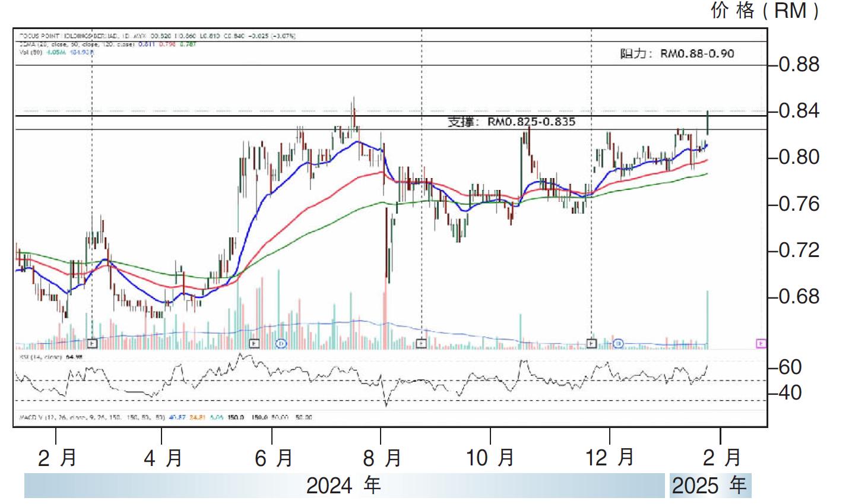
Task: Click the 10月 month label
Action: 490,458
